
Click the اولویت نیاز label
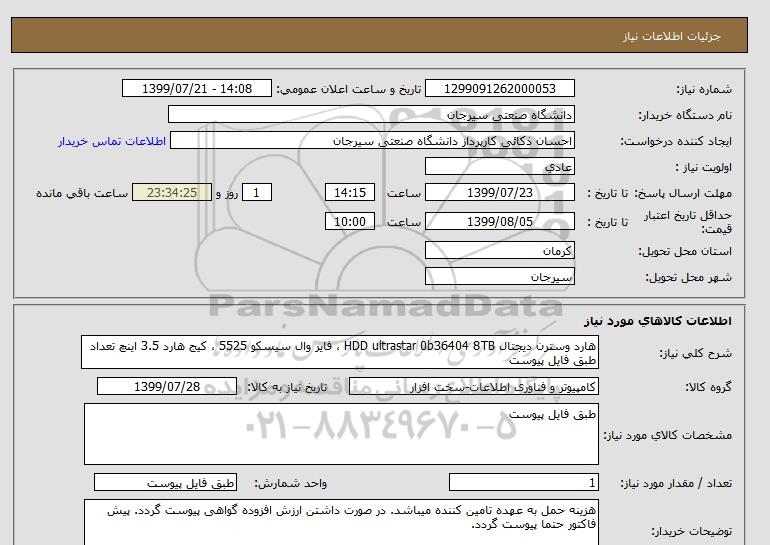(704, 167)
